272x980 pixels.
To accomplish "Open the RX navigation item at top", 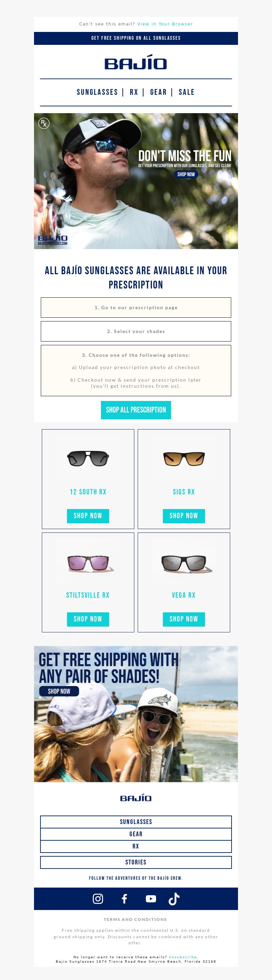I will 134,92.
